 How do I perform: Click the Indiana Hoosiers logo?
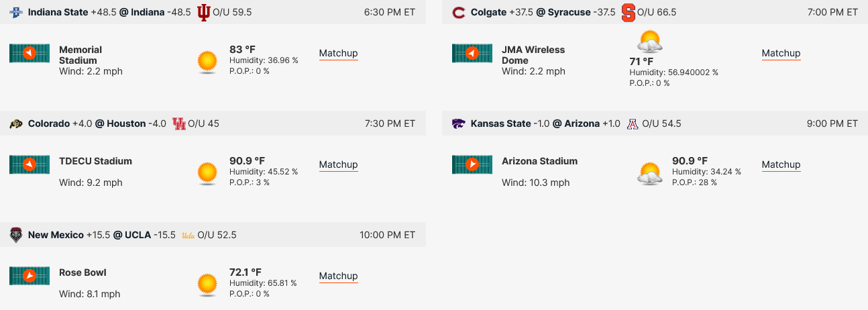pyautogui.click(x=204, y=12)
